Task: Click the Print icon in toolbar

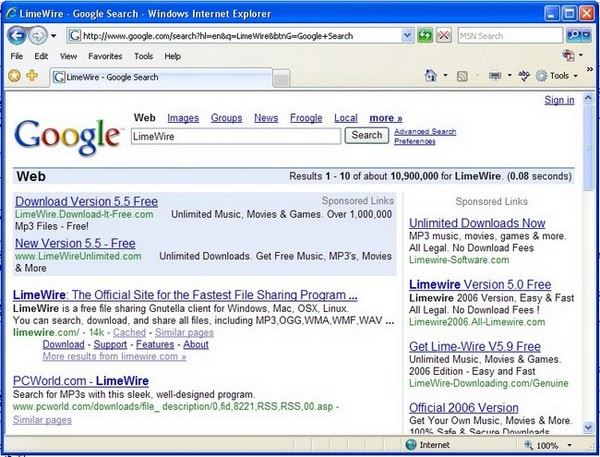Action: pos(494,76)
